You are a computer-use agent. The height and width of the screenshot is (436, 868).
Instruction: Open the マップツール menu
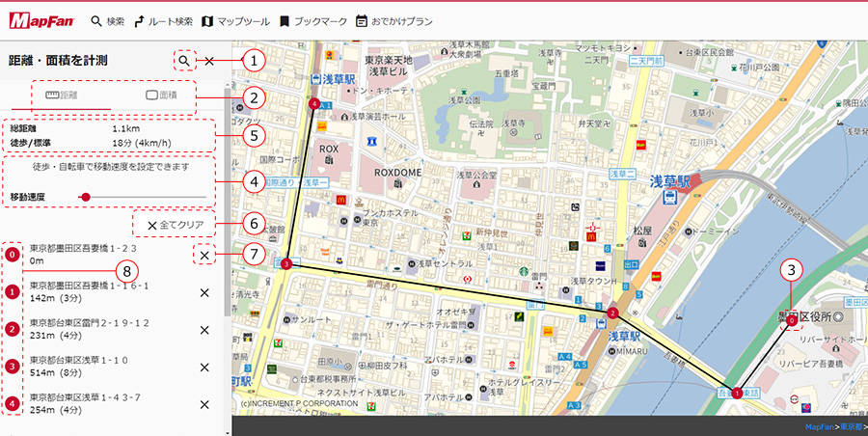pos(236,21)
